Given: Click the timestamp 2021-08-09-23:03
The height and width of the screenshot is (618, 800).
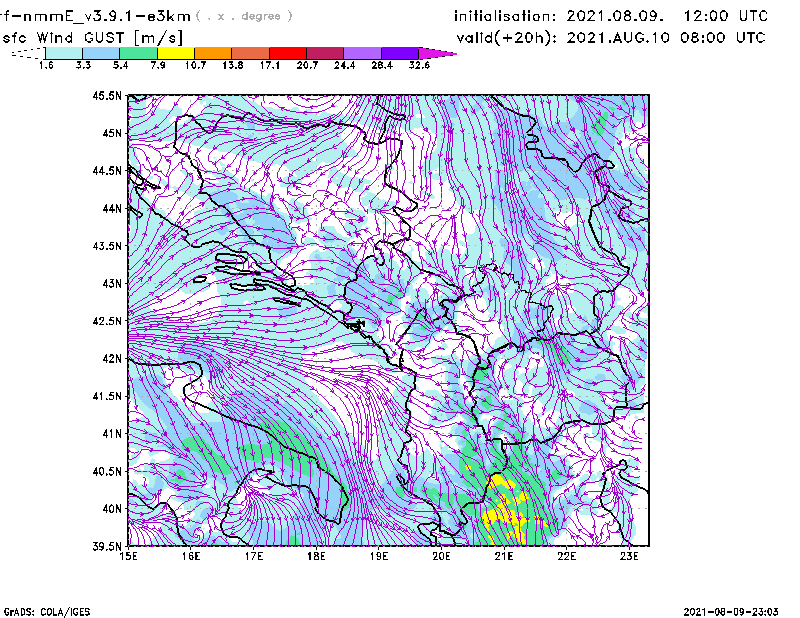Looking at the screenshot, I should pos(731,612).
